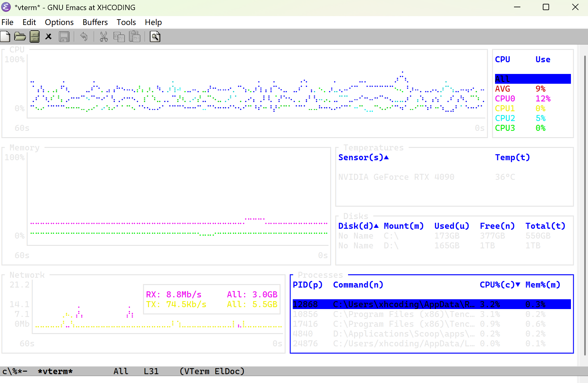588x383 pixels.
Task: Cut the selection with the scissors icon
Action: point(104,36)
